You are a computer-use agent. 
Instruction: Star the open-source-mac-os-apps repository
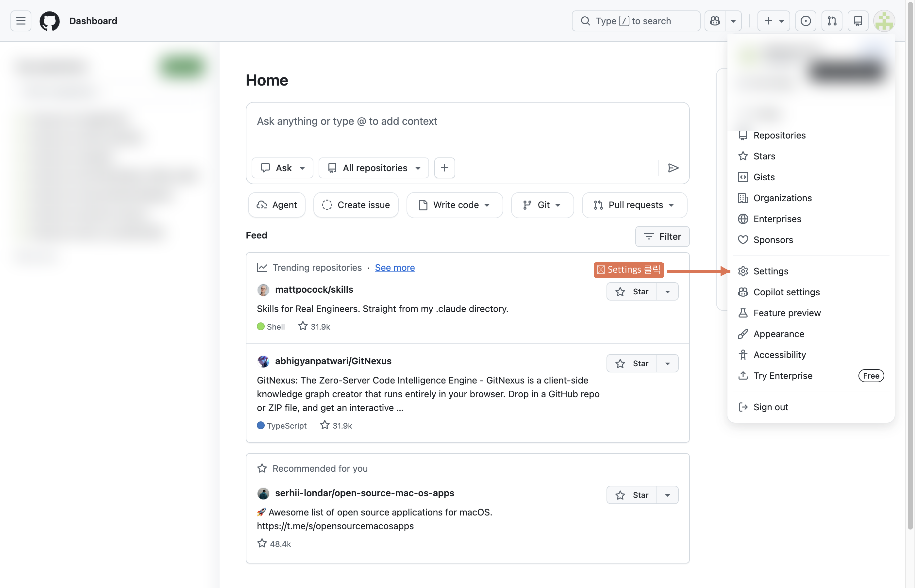[632, 495]
